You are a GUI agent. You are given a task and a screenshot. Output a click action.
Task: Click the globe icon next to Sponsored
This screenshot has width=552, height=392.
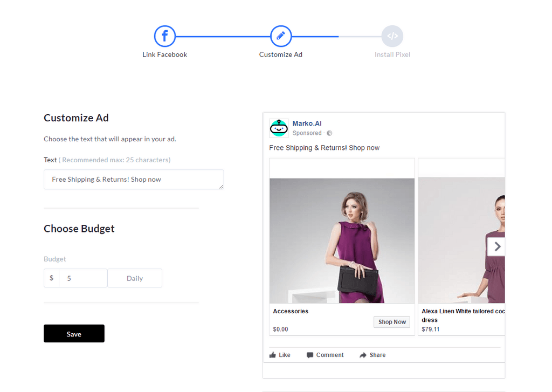pyautogui.click(x=329, y=133)
